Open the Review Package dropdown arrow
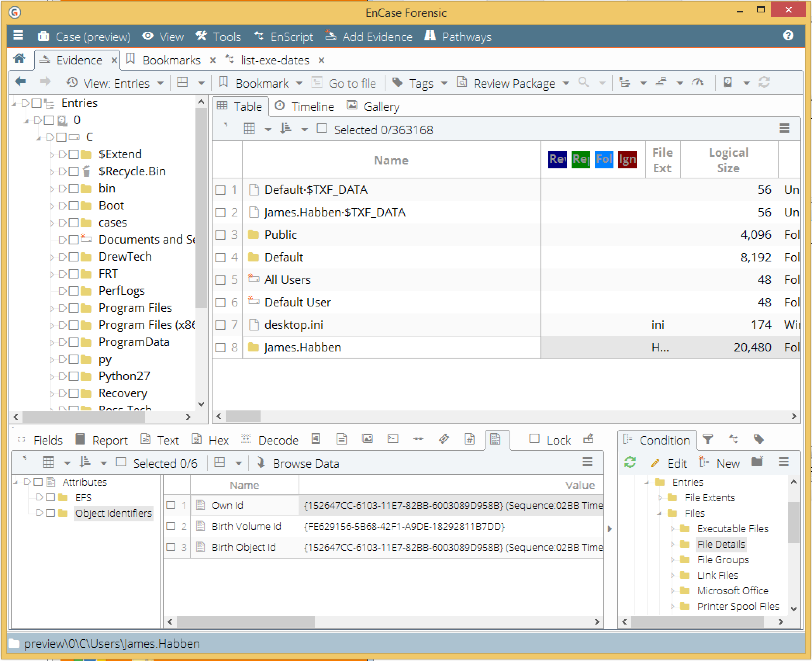 (566, 83)
